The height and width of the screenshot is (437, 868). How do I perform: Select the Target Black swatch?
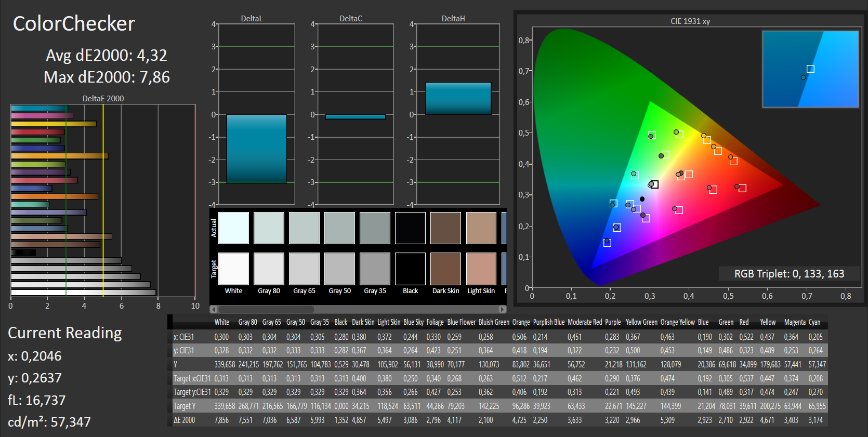[410, 269]
